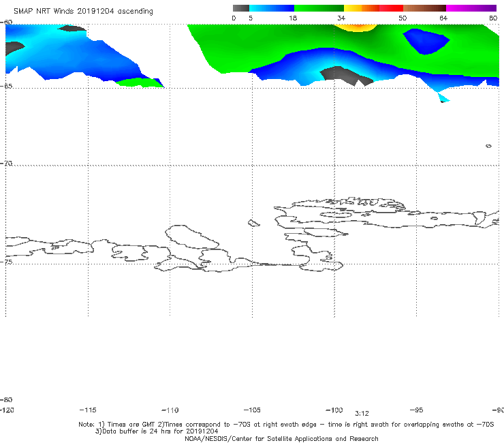
Task: Click the tiny island outline near -90 longitude
Action: pyautogui.click(x=488, y=146)
